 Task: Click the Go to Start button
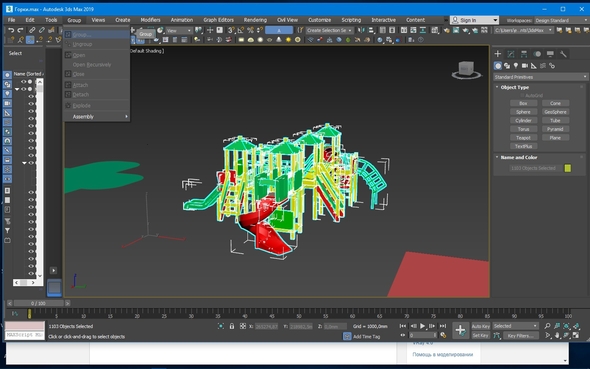(x=403, y=326)
